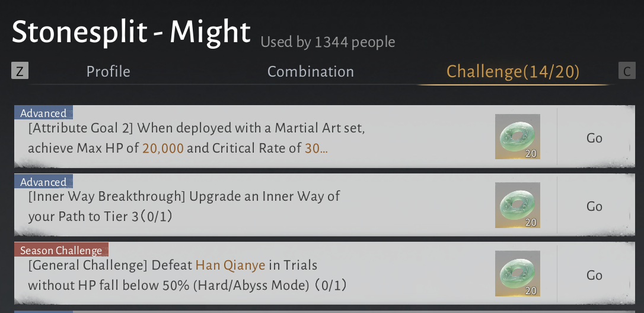Click the Z key hint icon
The width and height of the screenshot is (644, 313).
(x=20, y=71)
